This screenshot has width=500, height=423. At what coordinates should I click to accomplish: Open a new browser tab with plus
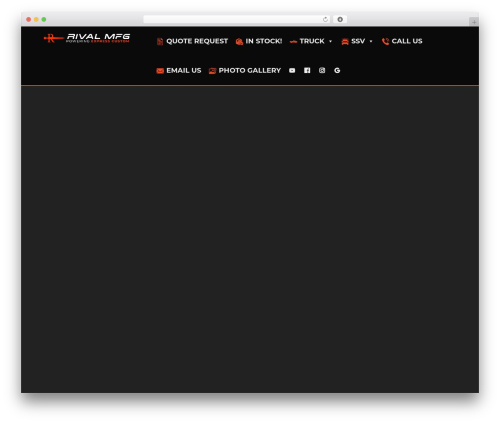(474, 22)
